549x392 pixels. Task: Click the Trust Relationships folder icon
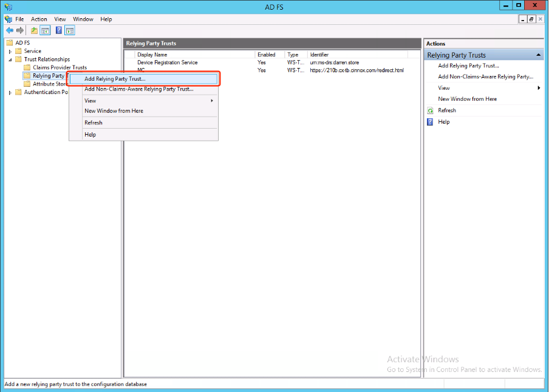[x=19, y=59]
